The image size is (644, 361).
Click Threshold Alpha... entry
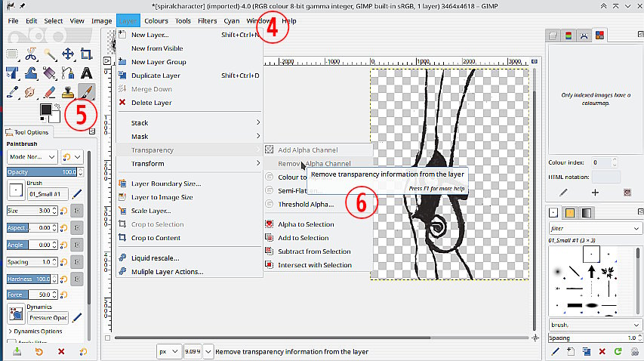(319, 204)
